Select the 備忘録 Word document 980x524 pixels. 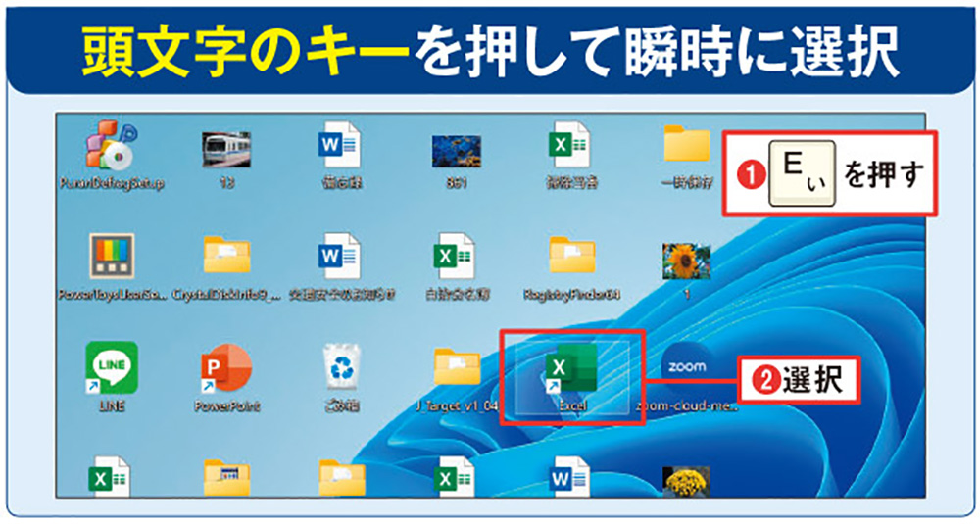pos(340,146)
